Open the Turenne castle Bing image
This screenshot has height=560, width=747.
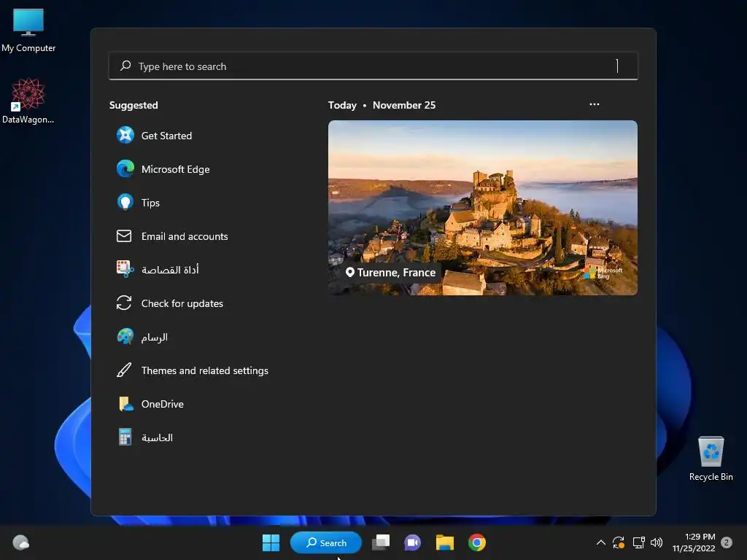483,208
